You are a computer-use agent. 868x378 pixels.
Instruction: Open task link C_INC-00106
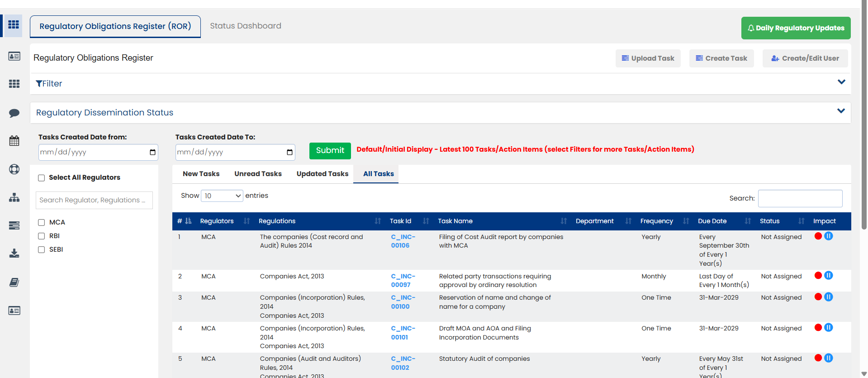403,241
